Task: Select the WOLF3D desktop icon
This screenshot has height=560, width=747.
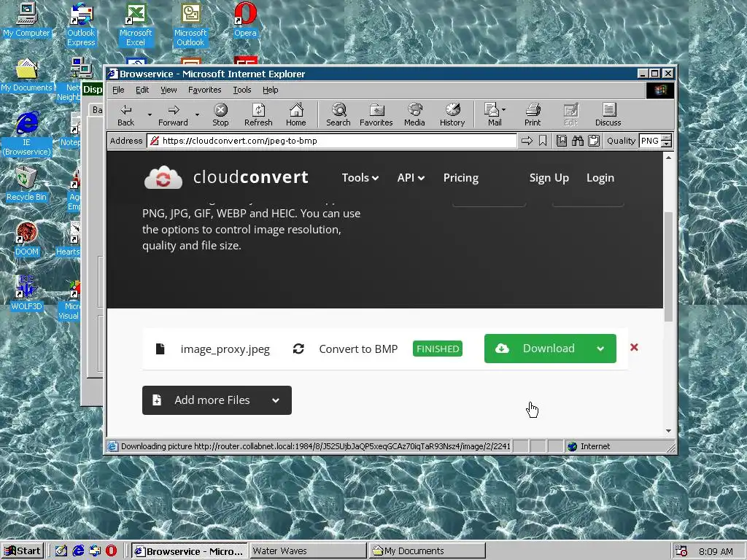Action: (27, 293)
